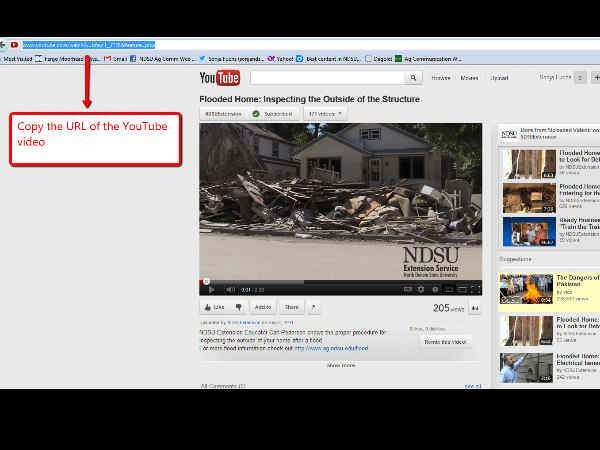
Task: Click the magnifier search button
Action: (413, 78)
